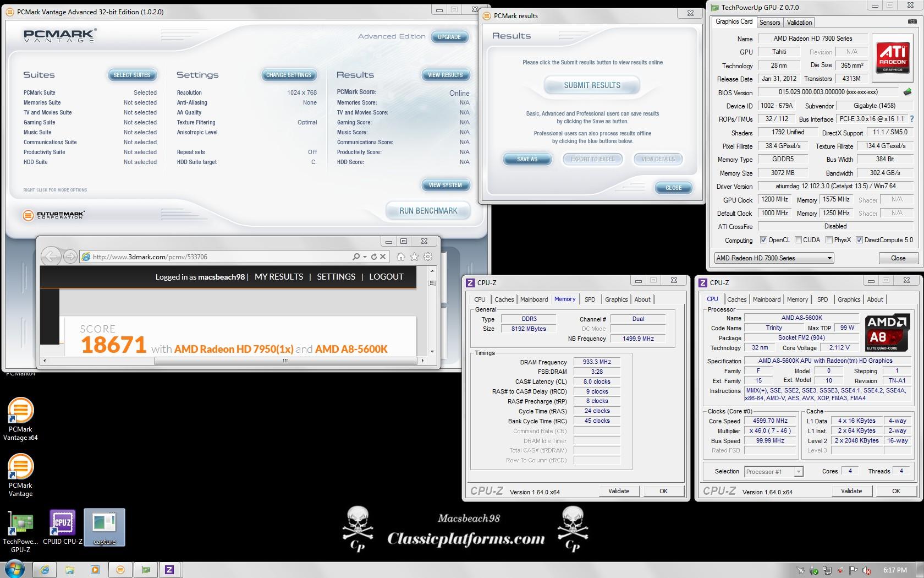Click VIEW RESULTS button

point(446,75)
